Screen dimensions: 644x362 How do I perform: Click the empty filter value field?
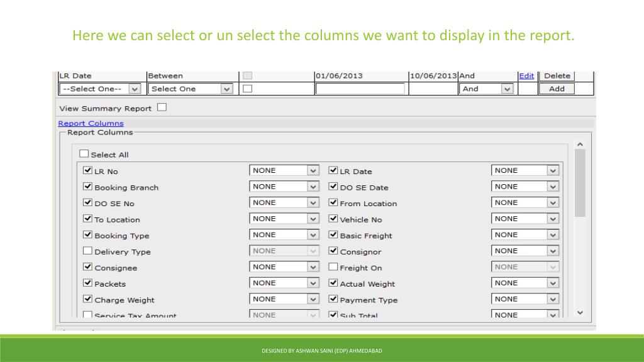coord(360,88)
